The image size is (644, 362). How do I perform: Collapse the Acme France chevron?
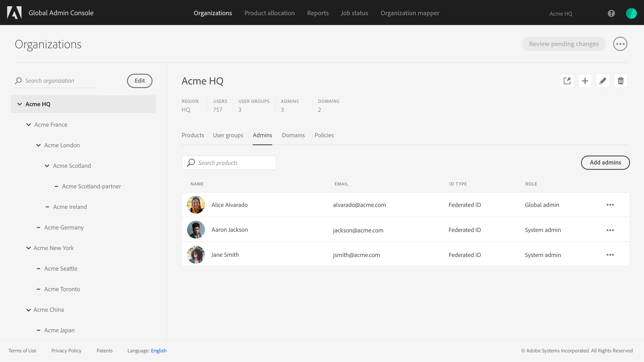(28, 125)
